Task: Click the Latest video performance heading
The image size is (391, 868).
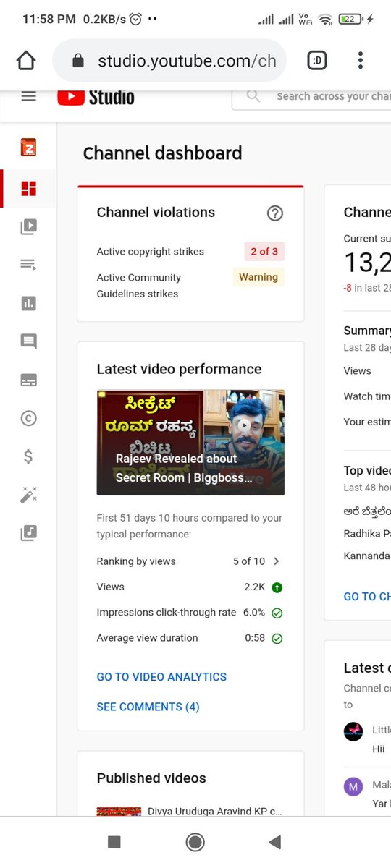Action: pyautogui.click(x=179, y=369)
